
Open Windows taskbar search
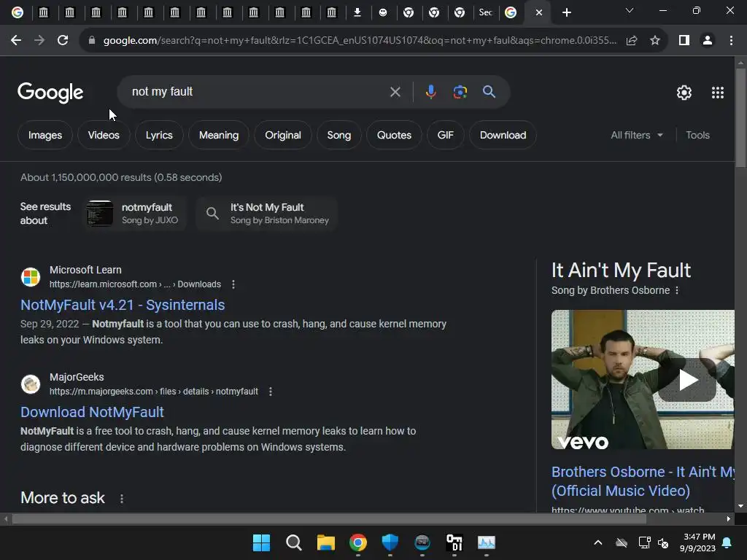(x=293, y=542)
